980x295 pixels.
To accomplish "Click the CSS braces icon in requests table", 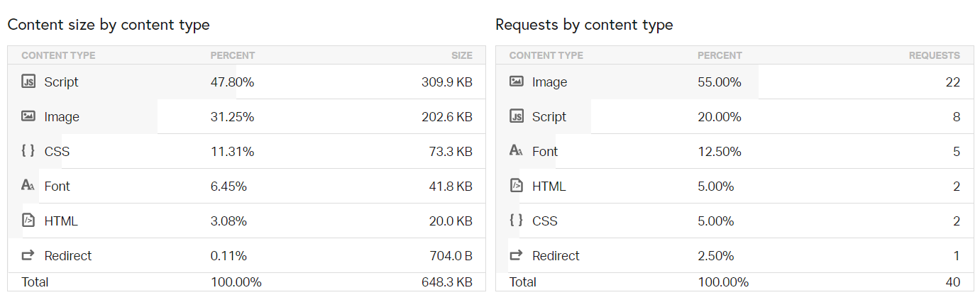I will 517,221.
